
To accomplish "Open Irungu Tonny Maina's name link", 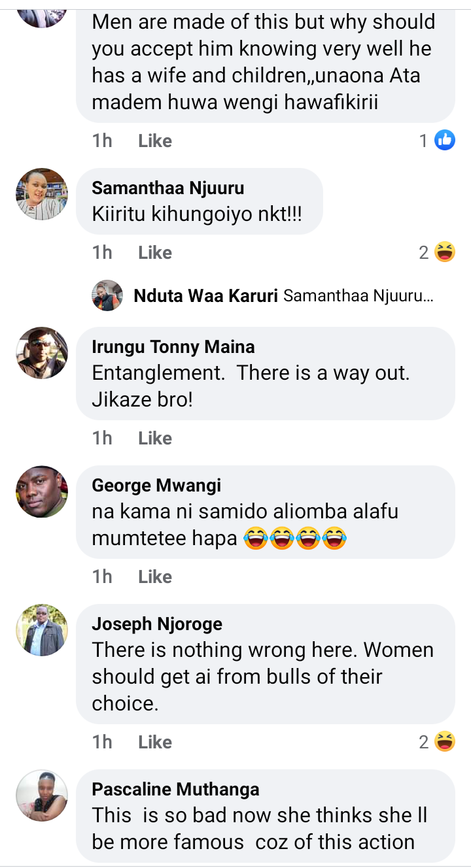I will 173,346.
